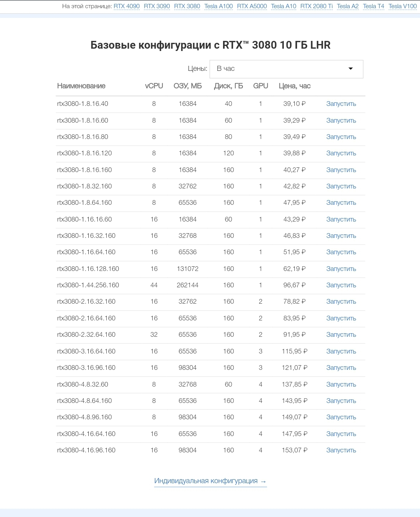Start the rtx3080-1.16.128.160 configuration
Screen dimensions: 420x517
341,269
